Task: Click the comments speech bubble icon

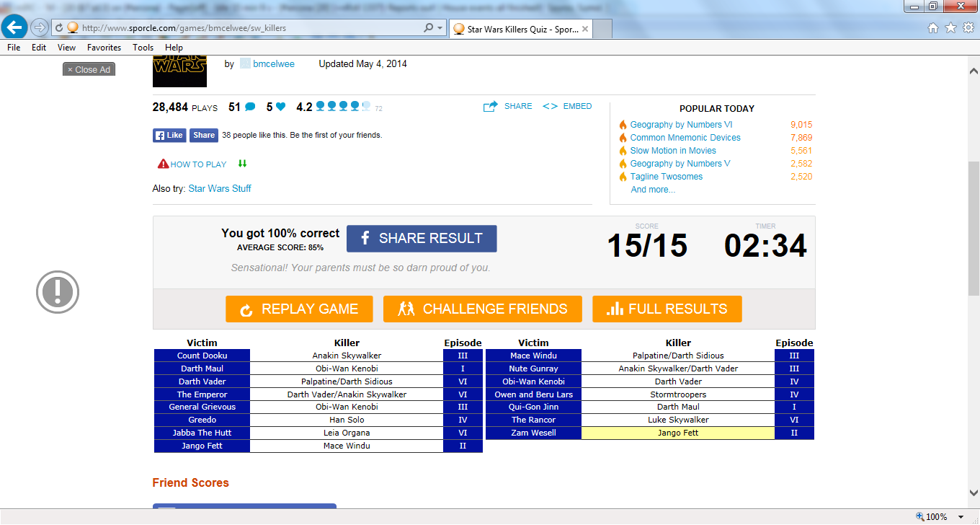Action: click(250, 107)
